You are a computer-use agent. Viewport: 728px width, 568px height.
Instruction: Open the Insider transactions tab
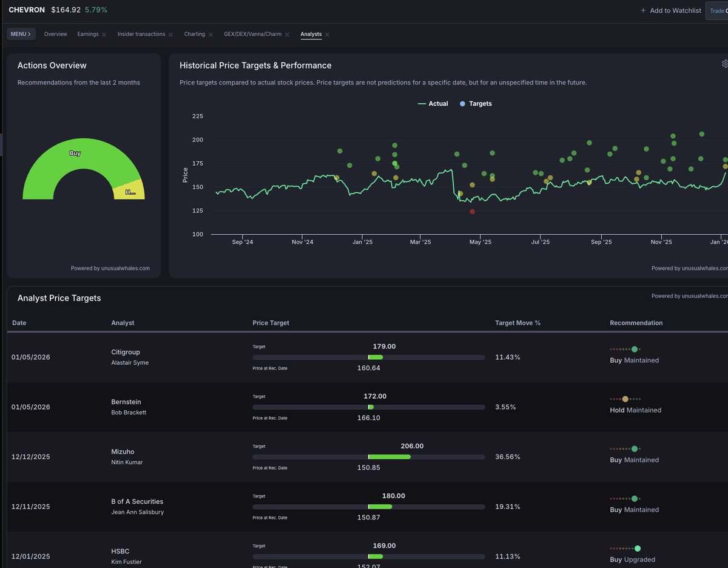tap(141, 34)
